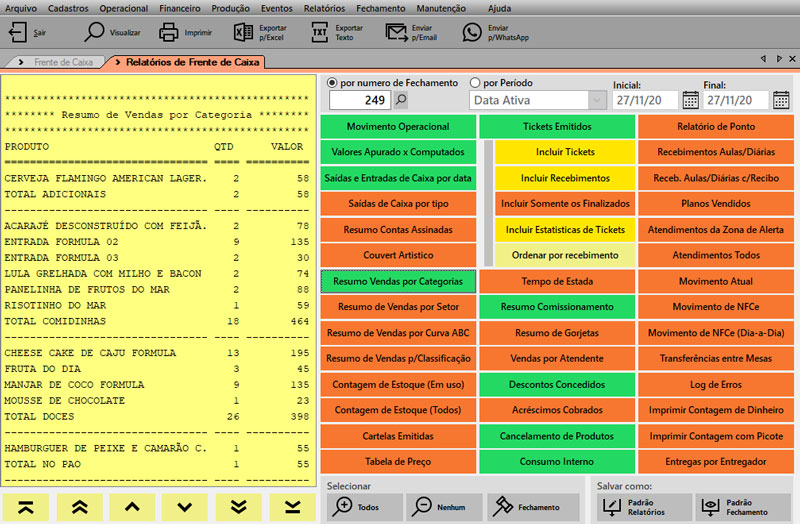Search the fechamento number magnifier

click(402, 99)
